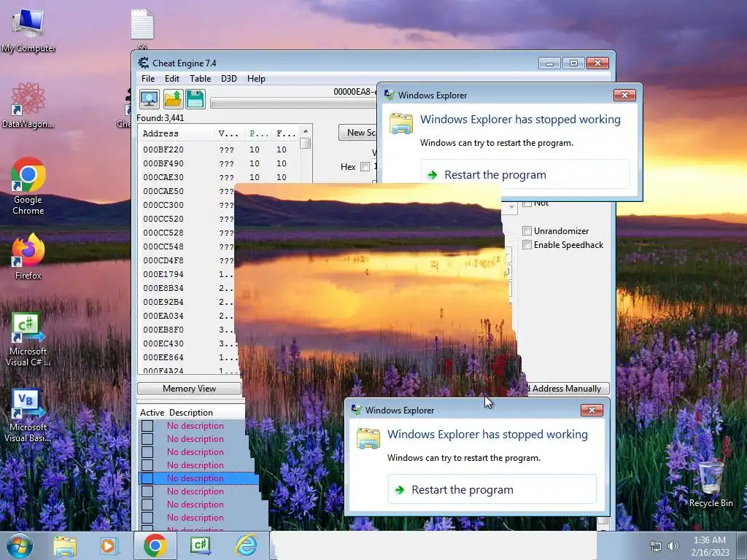Click the Found: 3,441 label
The height and width of the screenshot is (560, 747).
pos(160,117)
